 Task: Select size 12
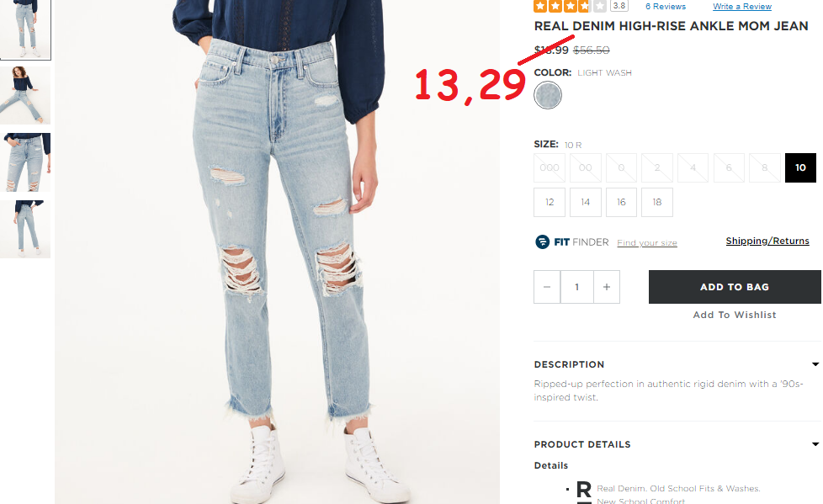550,202
